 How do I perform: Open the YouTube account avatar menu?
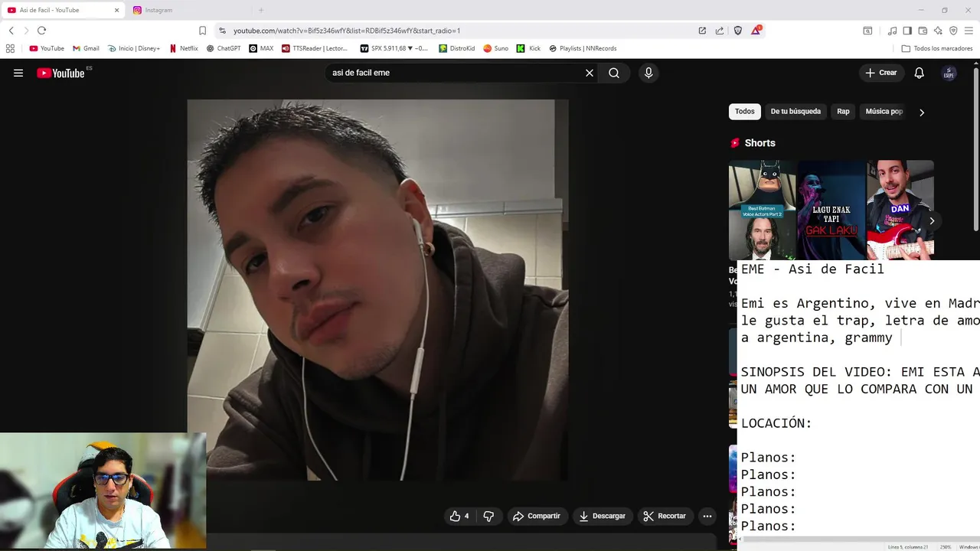pyautogui.click(x=949, y=73)
